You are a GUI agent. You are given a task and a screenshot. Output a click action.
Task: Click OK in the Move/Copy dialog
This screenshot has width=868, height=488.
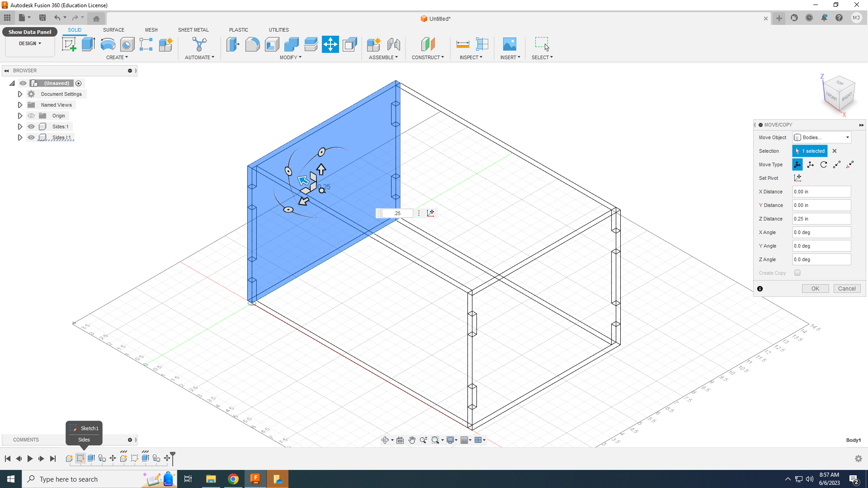tap(815, 288)
